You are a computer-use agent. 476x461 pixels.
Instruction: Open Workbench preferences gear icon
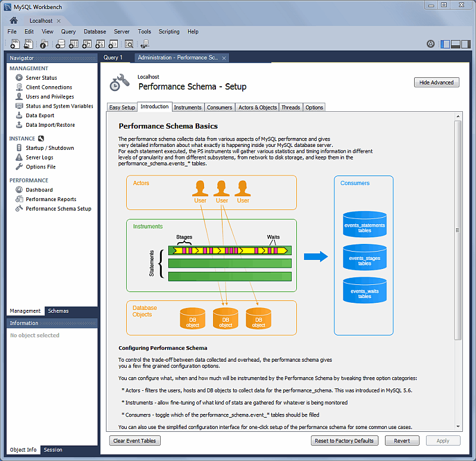point(430,44)
